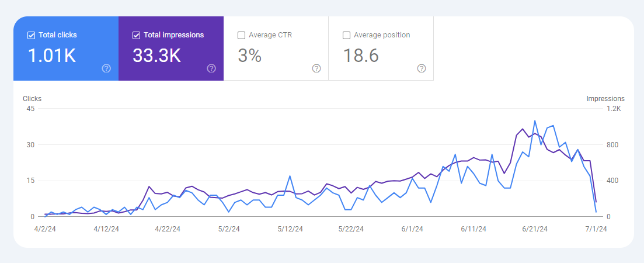Uncheck the Total impressions checkbox
The width and height of the screenshot is (644, 263).
click(x=137, y=35)
